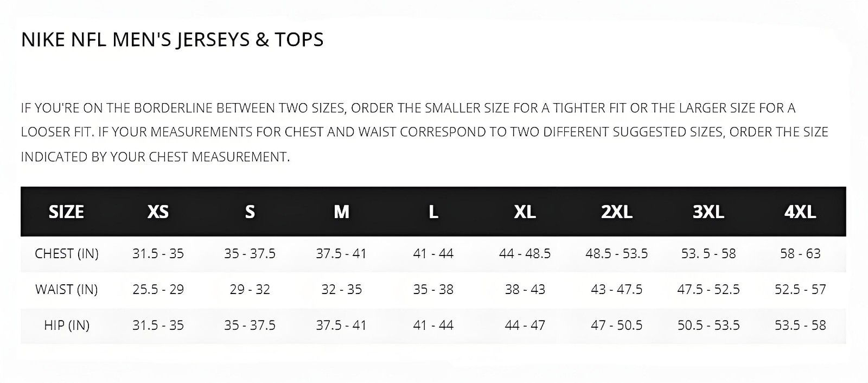Click the 3XL hip value 50.5 - 53.5
Image resolution: width=868 pixels, height=383 pixels.
(x=709, y=325)
